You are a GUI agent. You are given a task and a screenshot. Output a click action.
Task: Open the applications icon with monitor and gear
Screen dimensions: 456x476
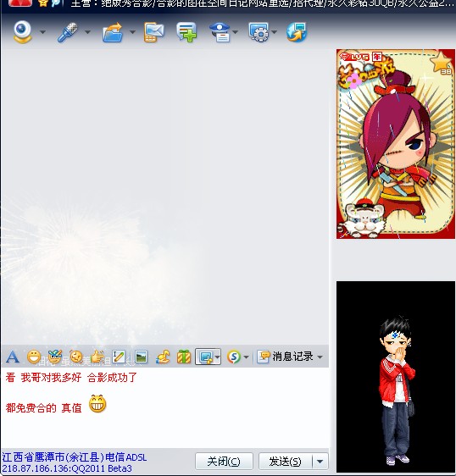[x=259, y=32]
